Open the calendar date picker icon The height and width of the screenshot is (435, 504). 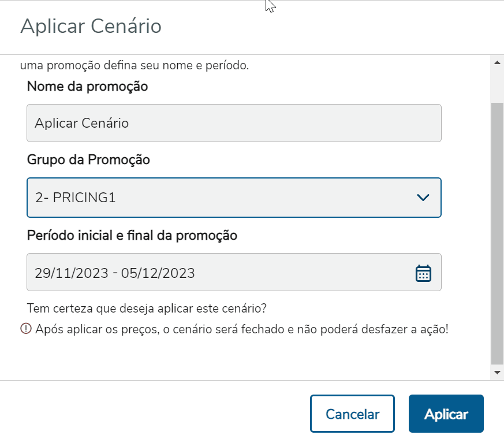(x=423, y=273)
